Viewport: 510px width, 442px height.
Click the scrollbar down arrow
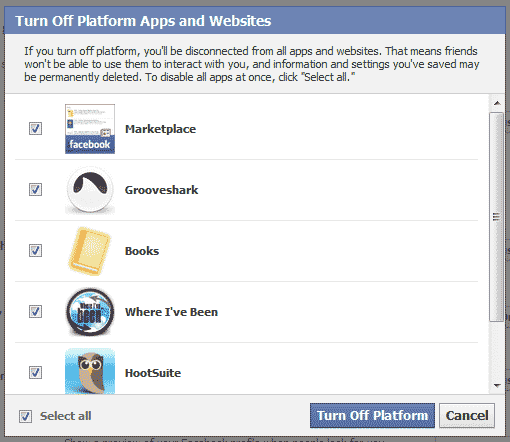(497, 386)
